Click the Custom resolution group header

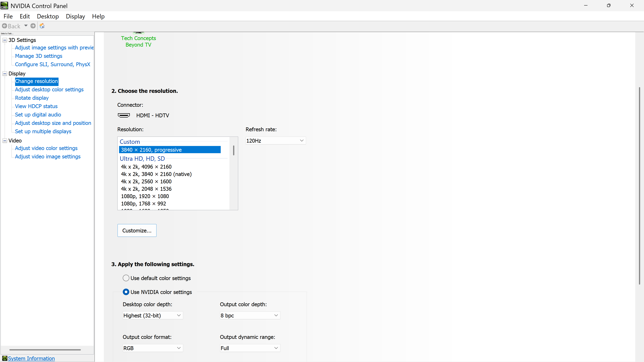click(130, 142)
